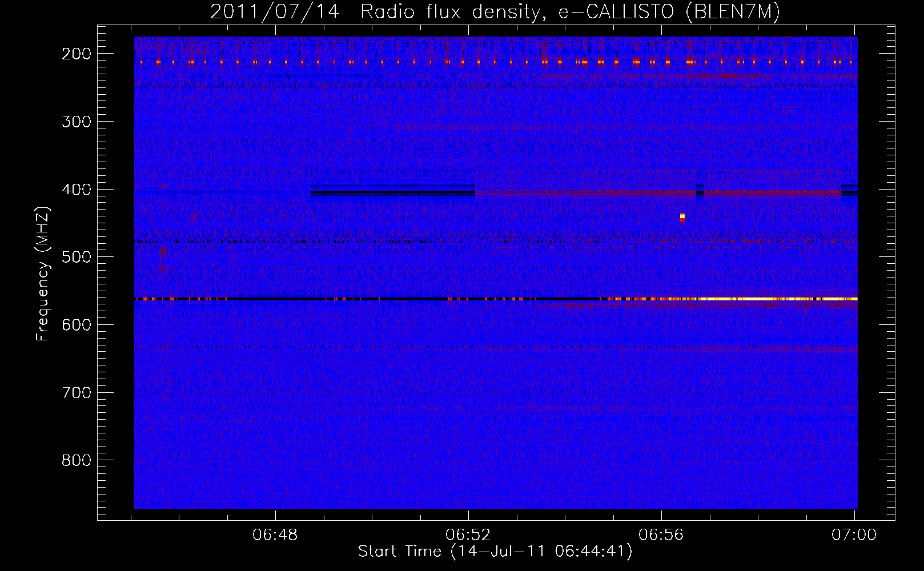Click the 06:56 time tick label
The height and width of the screenshot is (571, 924).
point(661,534)
